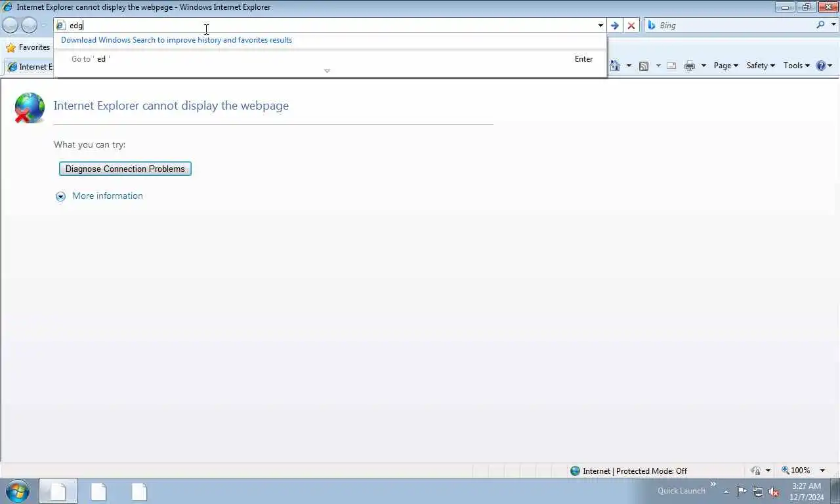Go forward with the Forward arrow button
Image resolution: width=840 pixels, height=504 pixels.
(30, 26)
